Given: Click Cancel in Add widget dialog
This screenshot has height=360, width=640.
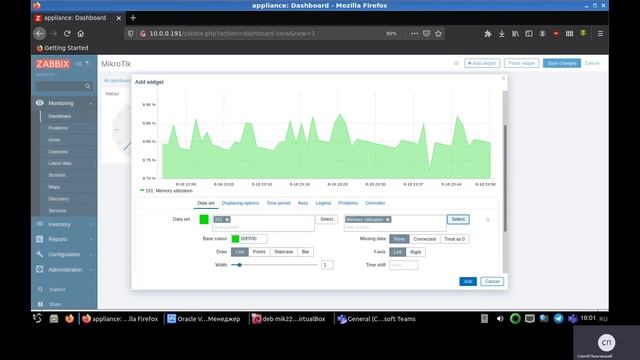Looking at the screenshot, I should pyautogui.click(x=492, y=281).
